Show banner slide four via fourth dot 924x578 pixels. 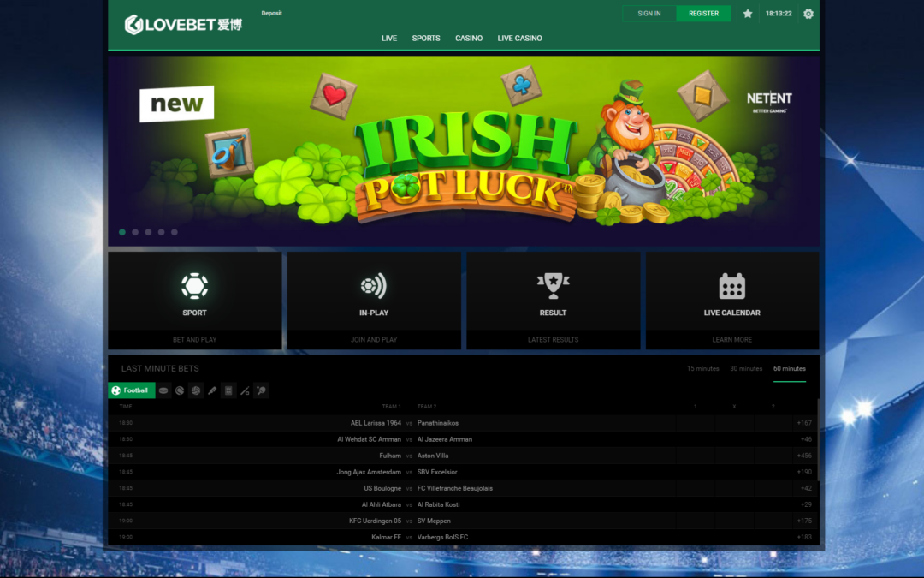(x=161, y=232)
